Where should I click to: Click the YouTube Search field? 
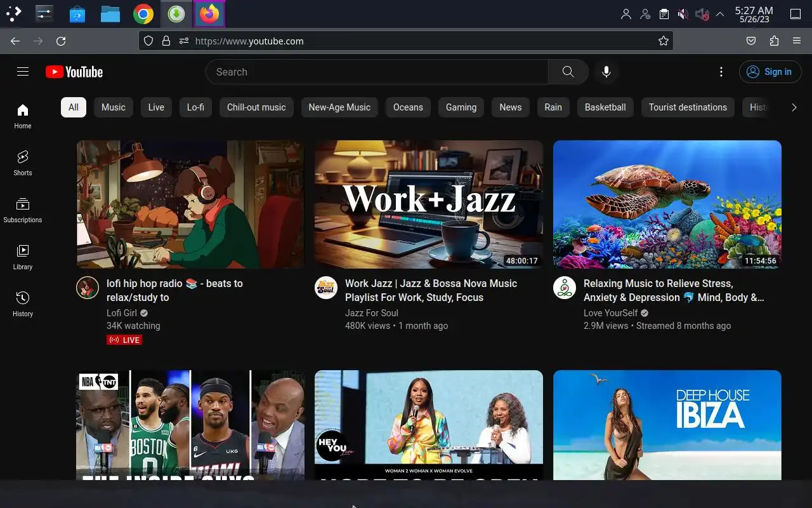(x=377, y=72)
